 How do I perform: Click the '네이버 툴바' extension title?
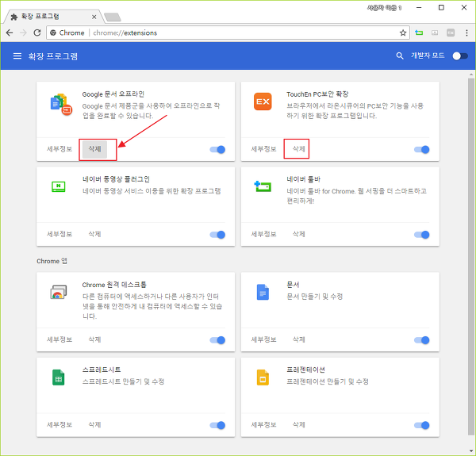[x=304, y=179]
